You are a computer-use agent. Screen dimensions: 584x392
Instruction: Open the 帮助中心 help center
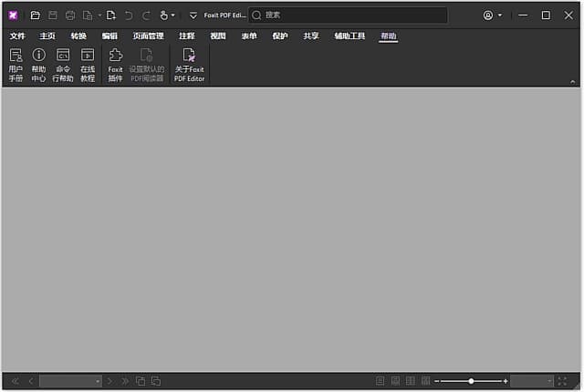38,66
